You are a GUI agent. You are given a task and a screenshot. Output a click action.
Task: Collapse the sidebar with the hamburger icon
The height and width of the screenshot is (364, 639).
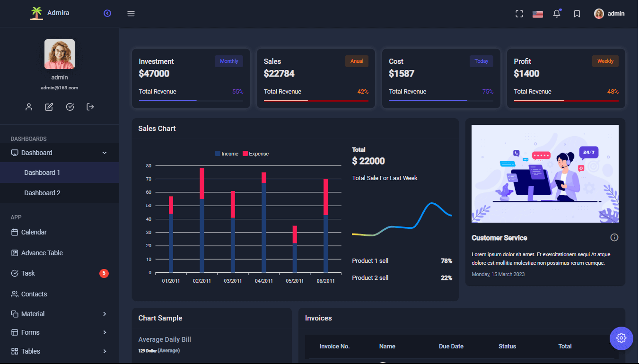tap(131, 13)
